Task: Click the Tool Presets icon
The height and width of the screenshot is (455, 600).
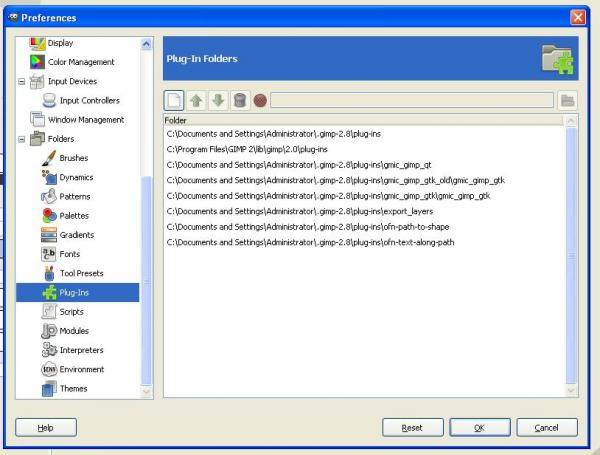Action: (49, 273)
